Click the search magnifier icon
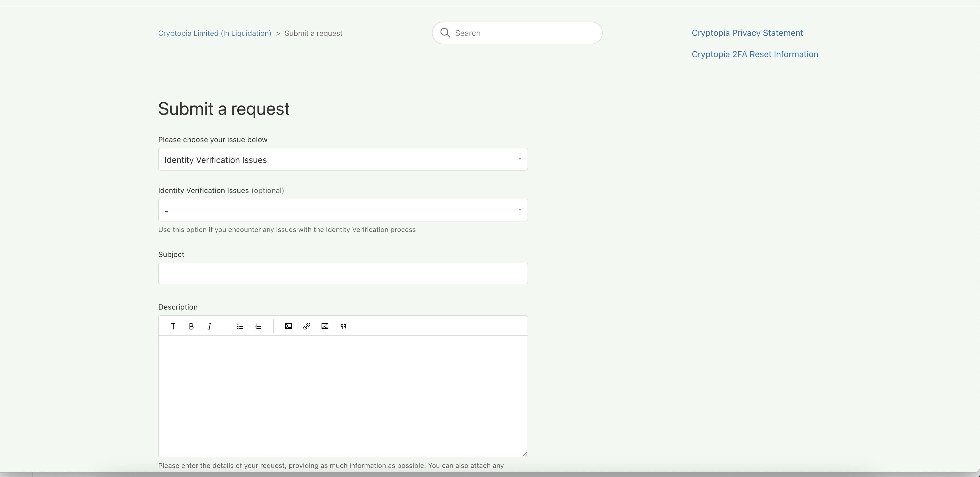Screen dimensions: 980x477 tap(445, 33)
